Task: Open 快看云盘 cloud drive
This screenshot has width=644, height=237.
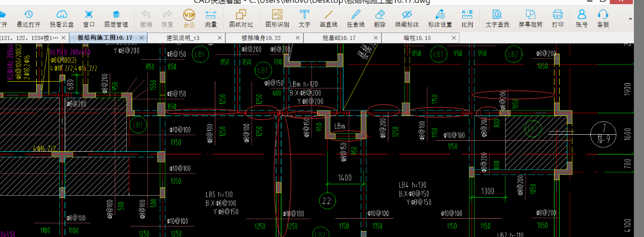Action: pos(62,19)
